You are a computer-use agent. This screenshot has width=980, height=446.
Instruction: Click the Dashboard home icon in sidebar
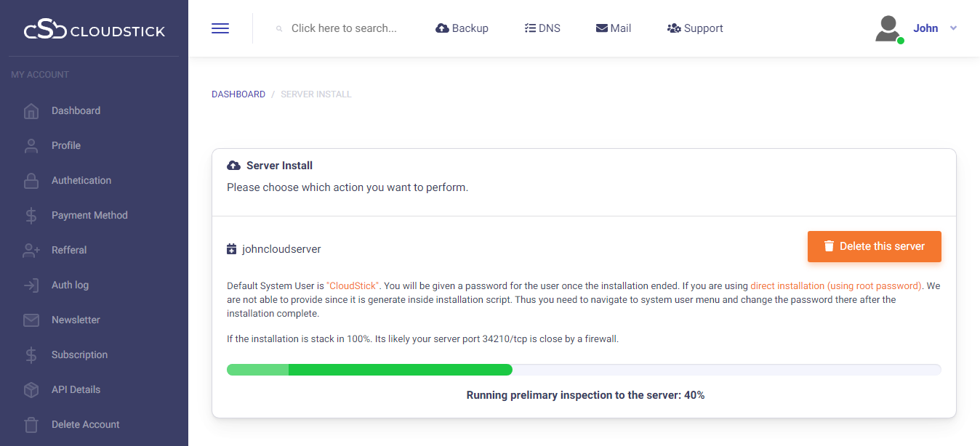tap(31, 111)
